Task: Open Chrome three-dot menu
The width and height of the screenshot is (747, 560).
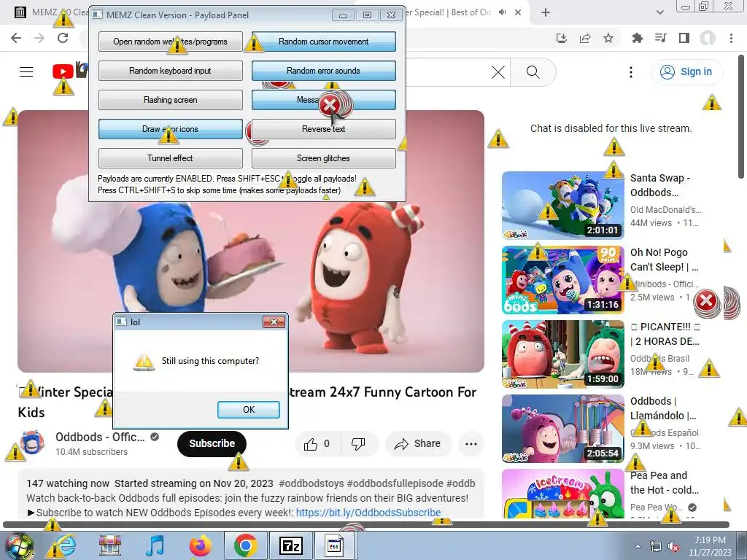Action: click(x=731, y=38)
